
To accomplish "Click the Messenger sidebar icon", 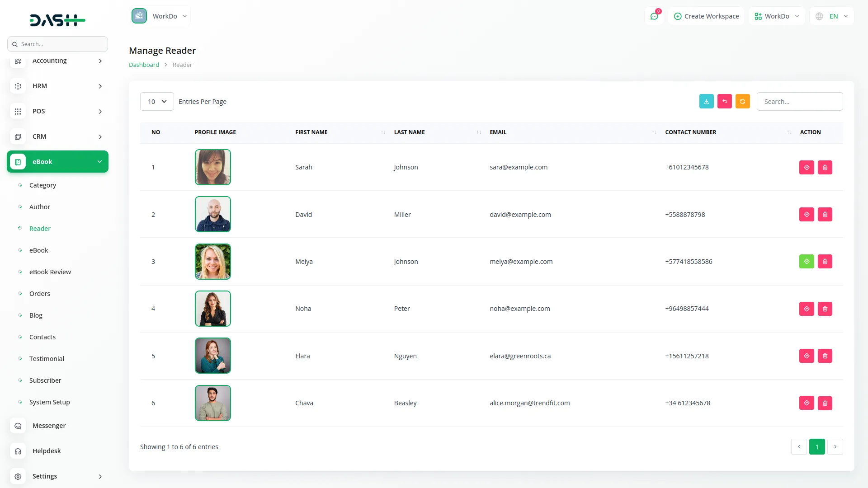I will click(18, 426).
